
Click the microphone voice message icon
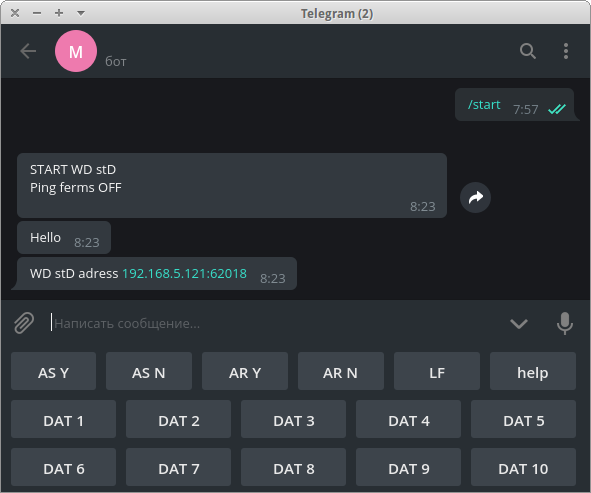coord(565,323)
